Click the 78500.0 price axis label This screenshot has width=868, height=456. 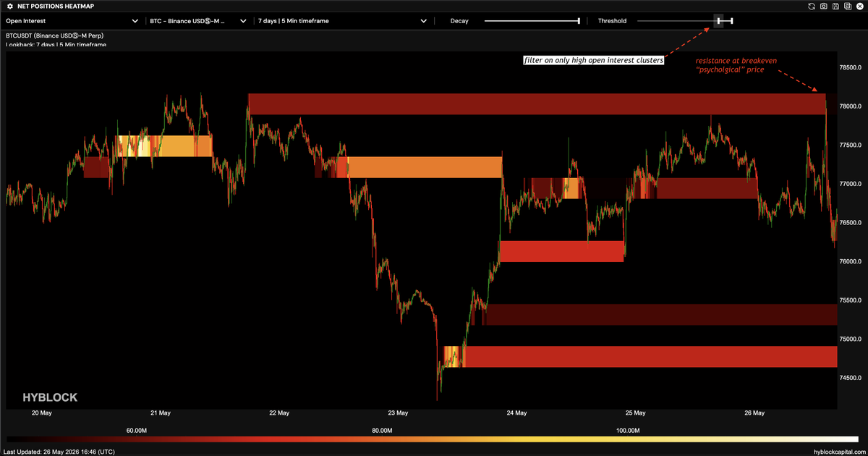click(851, 67)
